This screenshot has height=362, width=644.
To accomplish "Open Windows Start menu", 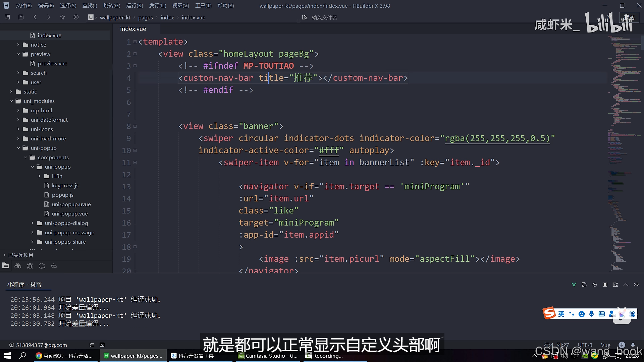I will (x=7, y=356).
